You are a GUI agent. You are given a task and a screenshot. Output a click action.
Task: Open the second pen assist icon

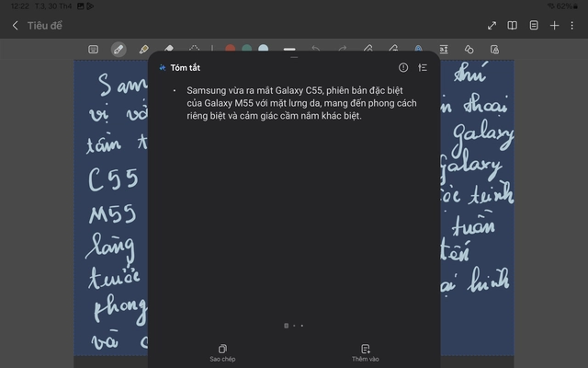point(393,48)
